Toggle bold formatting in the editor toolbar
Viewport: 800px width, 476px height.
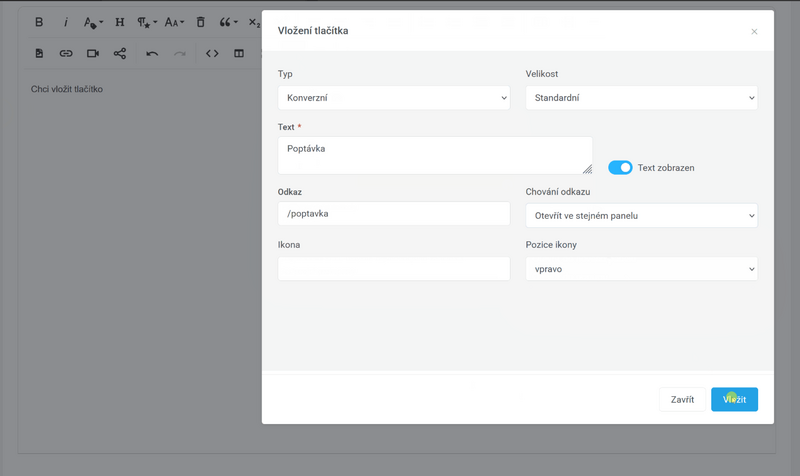tap(39, 22)
